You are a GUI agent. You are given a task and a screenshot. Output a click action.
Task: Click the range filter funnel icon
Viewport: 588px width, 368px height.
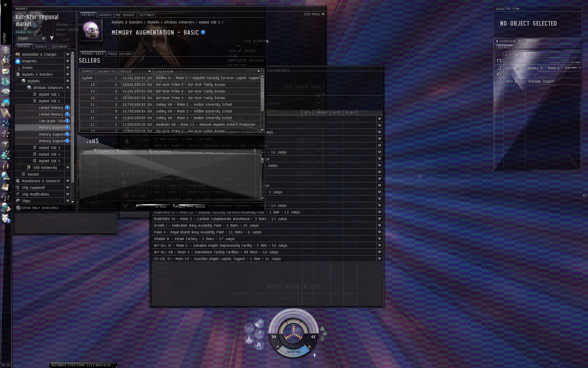(x=52, y=38)
